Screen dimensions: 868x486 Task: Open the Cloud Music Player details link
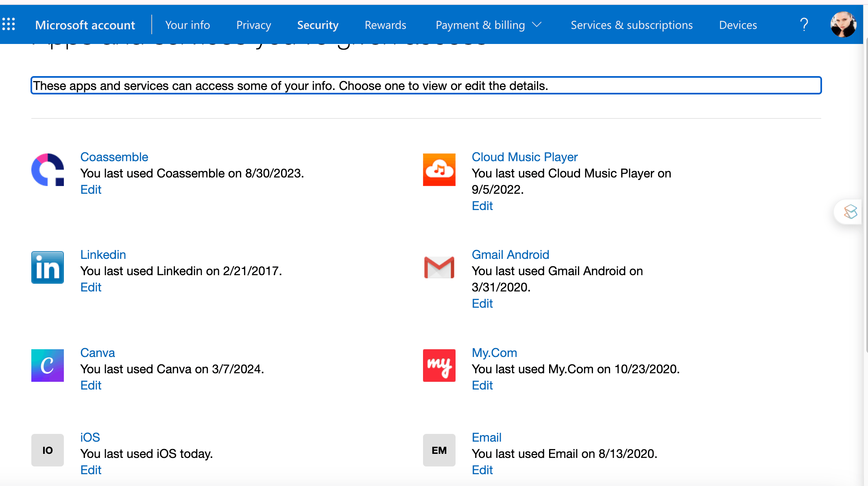tap(525, 157)
